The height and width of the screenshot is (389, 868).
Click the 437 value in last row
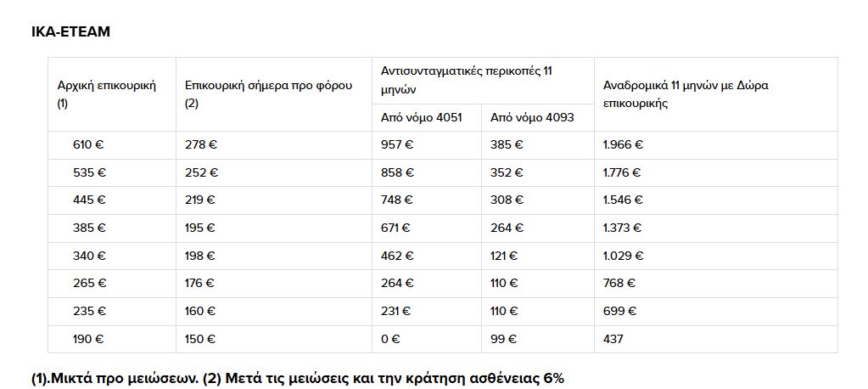coord(613,339)
